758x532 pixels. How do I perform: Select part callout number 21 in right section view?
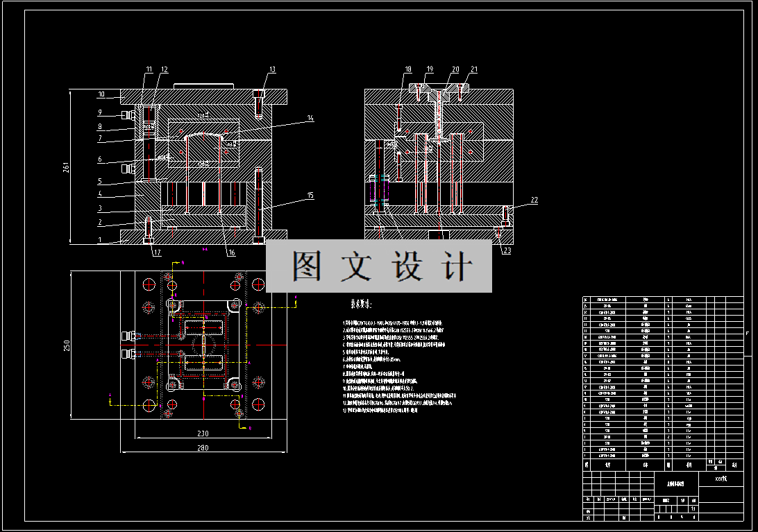coord(473,69)
